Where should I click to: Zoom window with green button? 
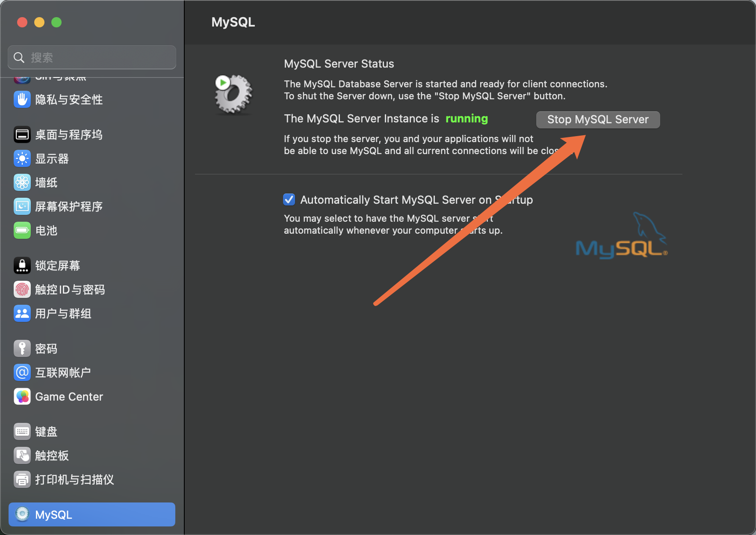pyautogui.click(x=56, y=22)
